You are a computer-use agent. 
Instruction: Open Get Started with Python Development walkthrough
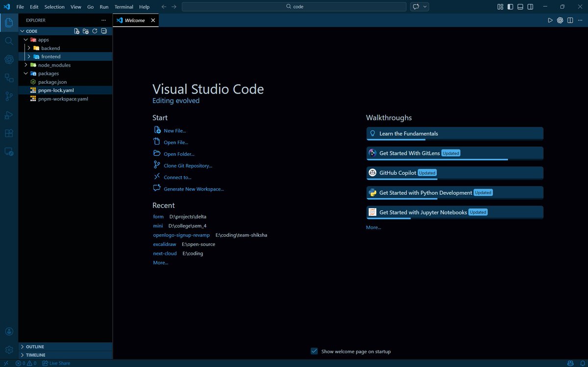coord(455,193)
